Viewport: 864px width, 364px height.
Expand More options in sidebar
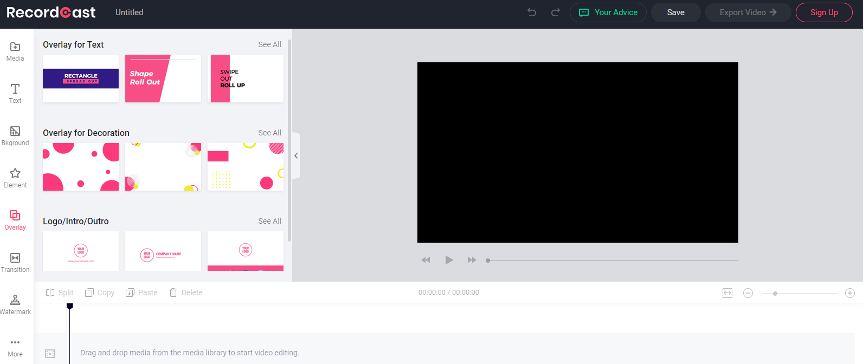tap(15, 347)
